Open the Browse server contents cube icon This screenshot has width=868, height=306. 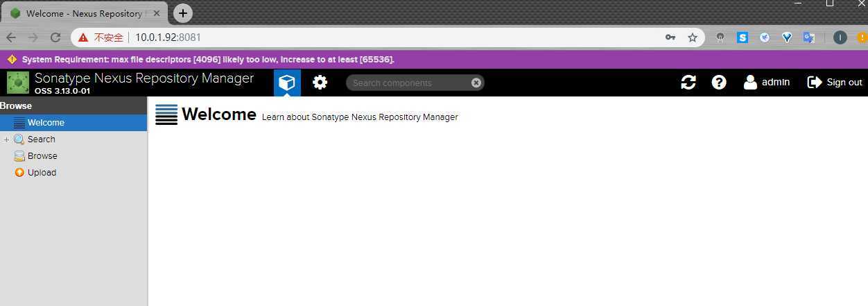287,83
